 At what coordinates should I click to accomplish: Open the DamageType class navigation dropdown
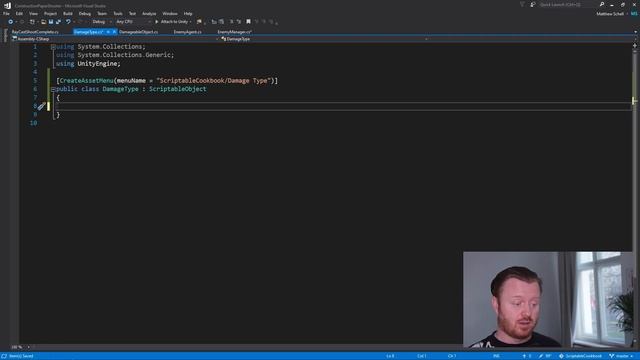(324, 39)
